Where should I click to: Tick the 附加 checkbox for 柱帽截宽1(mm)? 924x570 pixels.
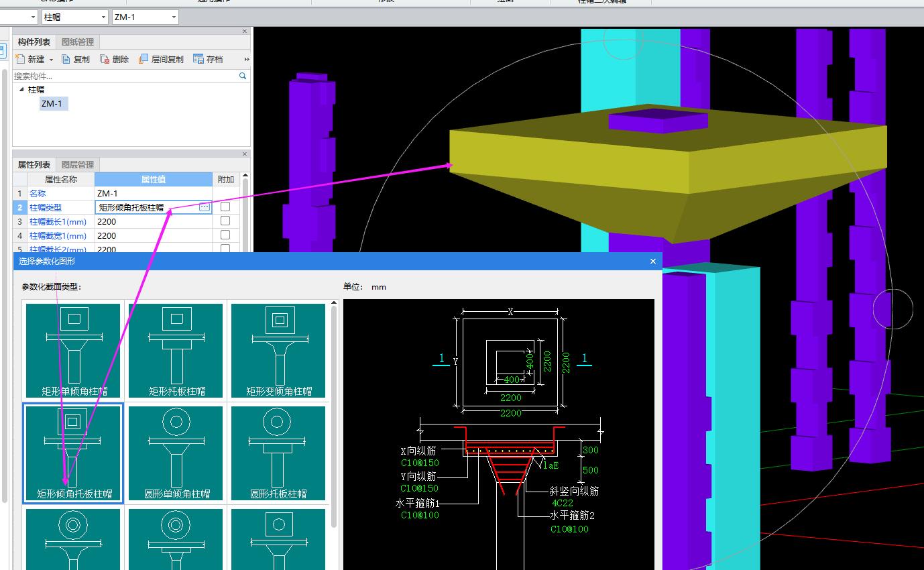(225, 235)
